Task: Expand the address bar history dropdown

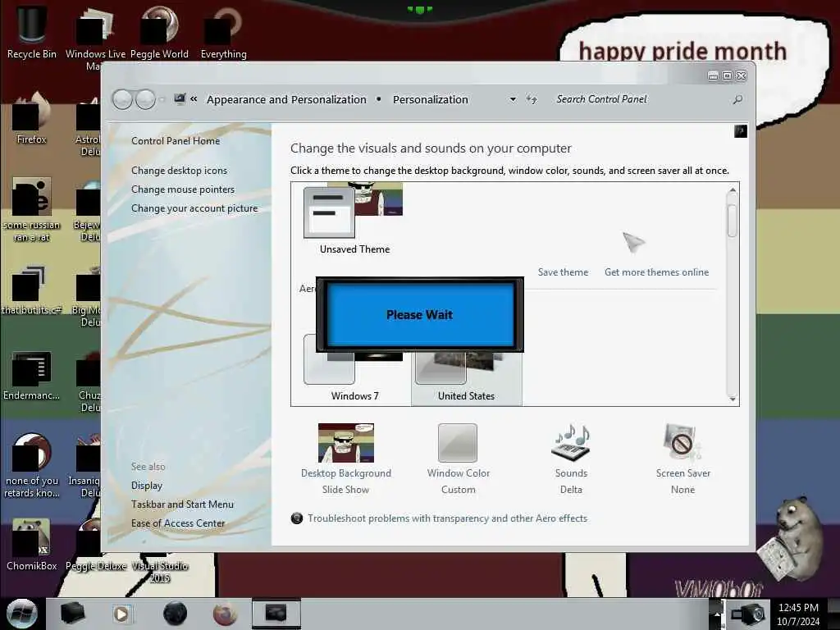Action: [513, 99]
